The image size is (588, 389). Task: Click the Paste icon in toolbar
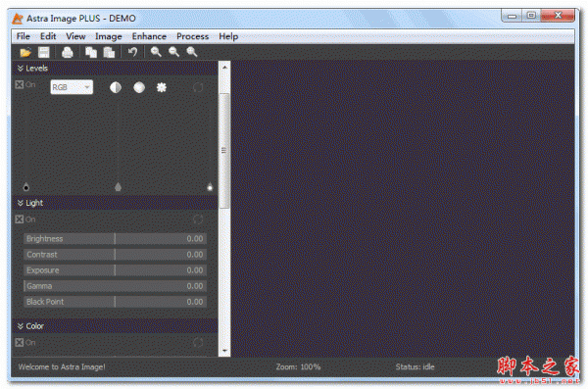pyautogui.click(x=109, y=52)
